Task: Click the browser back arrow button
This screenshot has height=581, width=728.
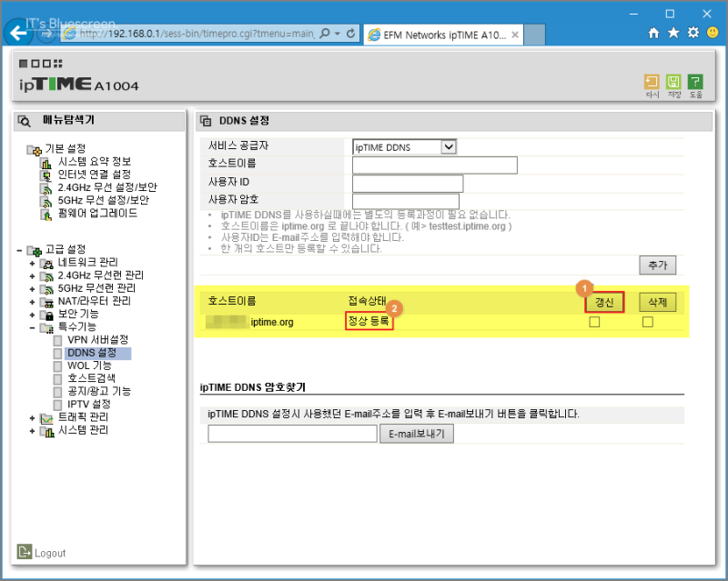Action: (x=18, y=33)
